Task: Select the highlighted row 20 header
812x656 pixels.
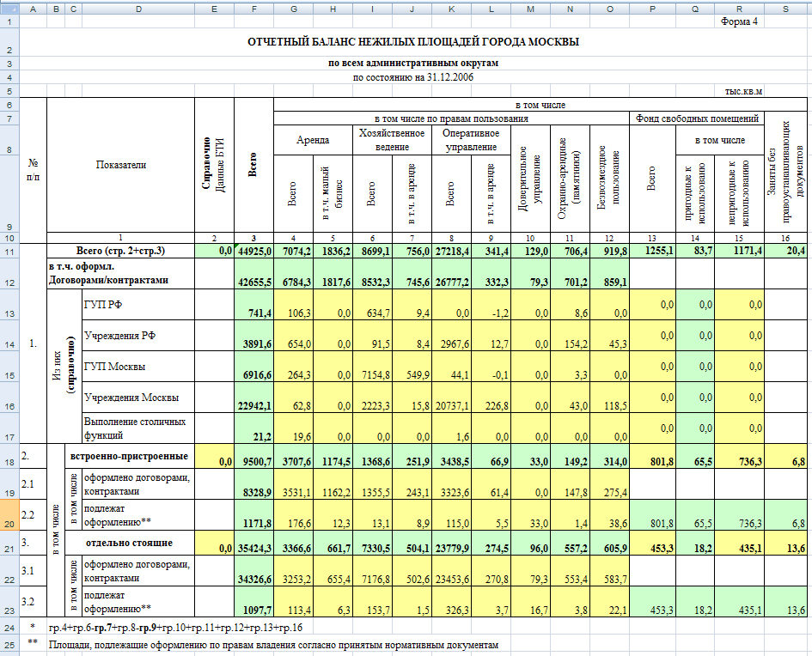Action: coord(9,515)
